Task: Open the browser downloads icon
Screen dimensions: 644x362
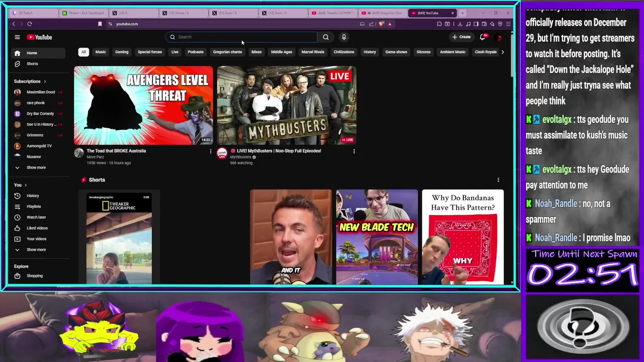Action: tap(460, 24)
